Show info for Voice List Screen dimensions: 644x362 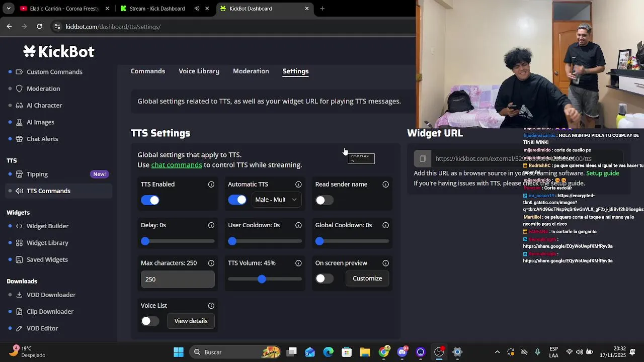(211, 306)
